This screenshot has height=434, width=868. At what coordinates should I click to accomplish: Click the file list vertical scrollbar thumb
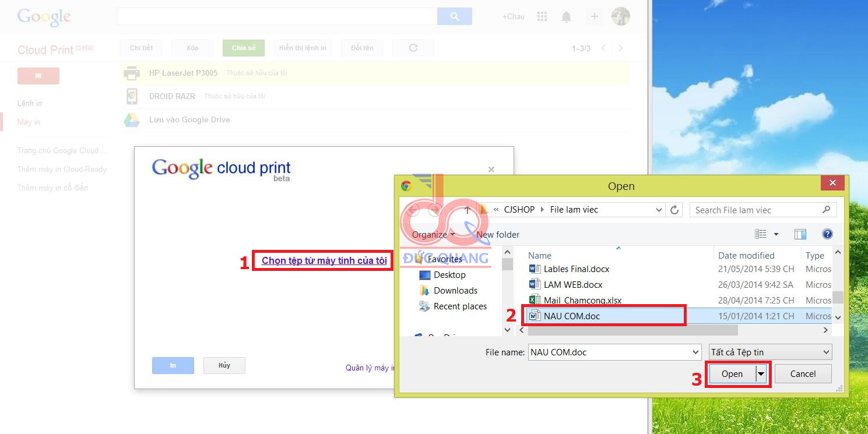838,297
